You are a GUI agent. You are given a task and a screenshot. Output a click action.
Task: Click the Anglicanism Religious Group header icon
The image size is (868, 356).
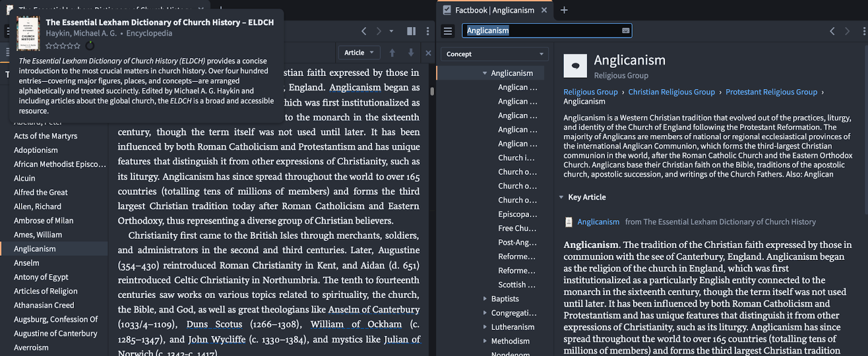click(575, 66)
